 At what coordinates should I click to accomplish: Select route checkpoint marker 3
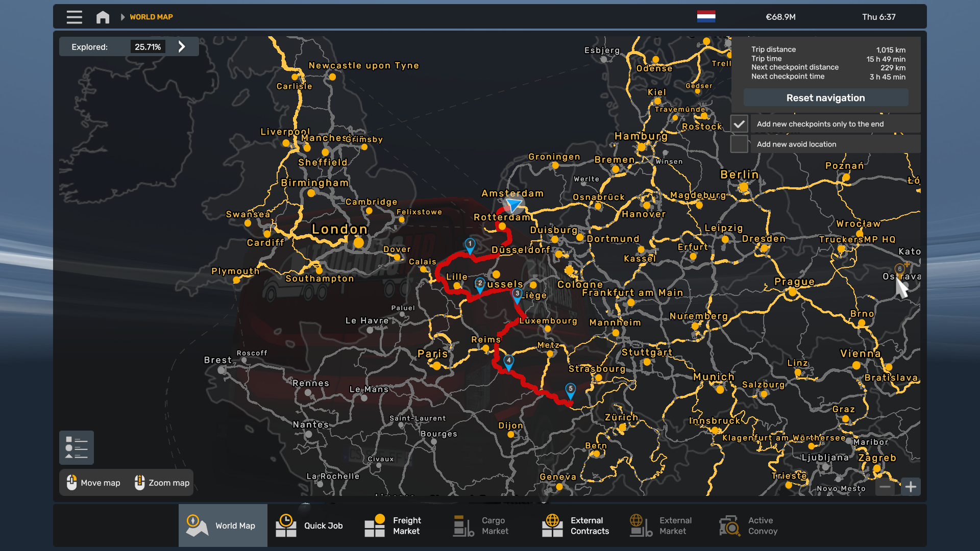tap(517, 295)
